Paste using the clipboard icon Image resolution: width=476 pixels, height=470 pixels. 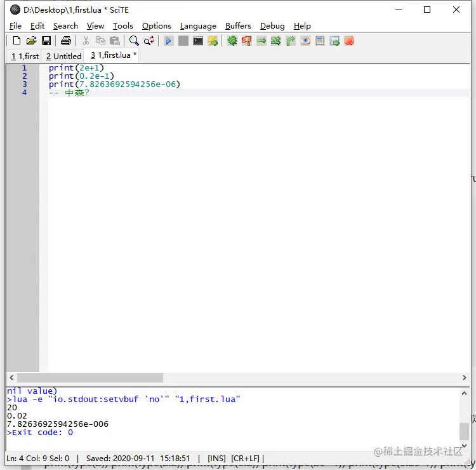tap(115, 41)
